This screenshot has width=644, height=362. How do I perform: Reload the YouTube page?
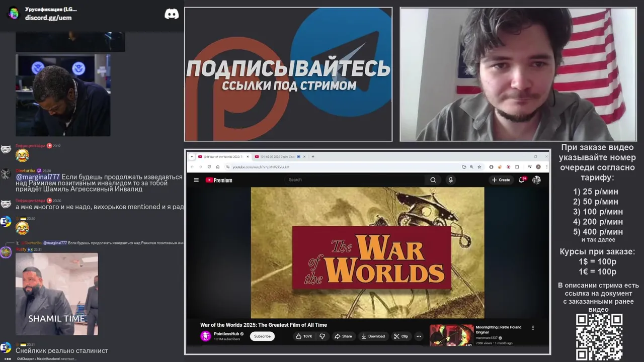coord(209,167)
